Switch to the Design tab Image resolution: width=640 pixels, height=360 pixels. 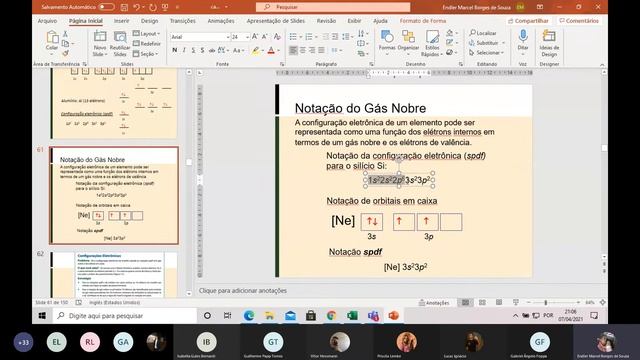tap(149, 21)
